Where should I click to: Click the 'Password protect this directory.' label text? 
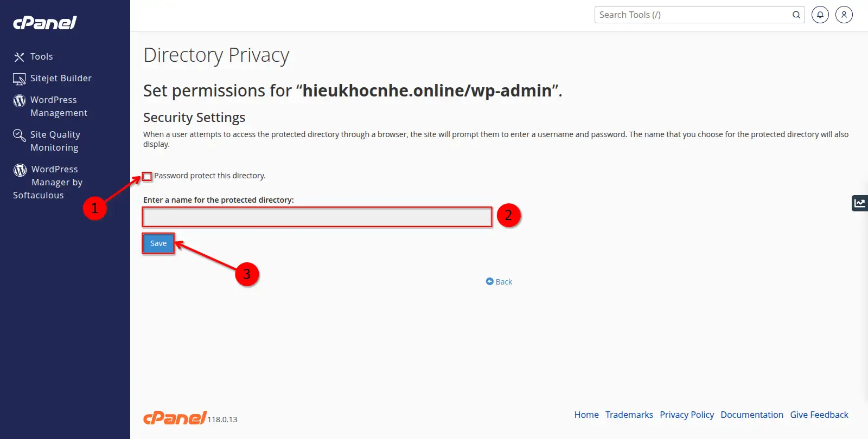210,176
